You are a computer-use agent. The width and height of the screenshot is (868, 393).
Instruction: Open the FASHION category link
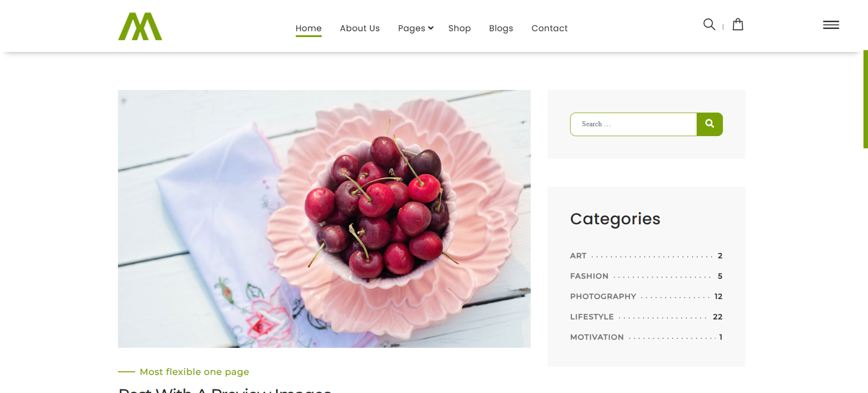(589, 276)
